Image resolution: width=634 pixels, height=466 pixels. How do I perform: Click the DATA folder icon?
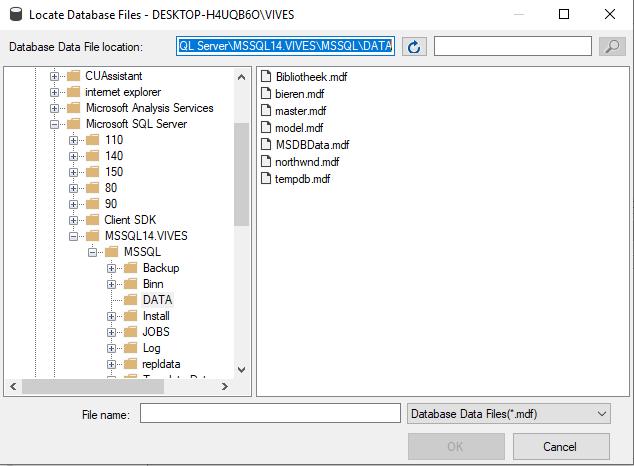(131, 300)
